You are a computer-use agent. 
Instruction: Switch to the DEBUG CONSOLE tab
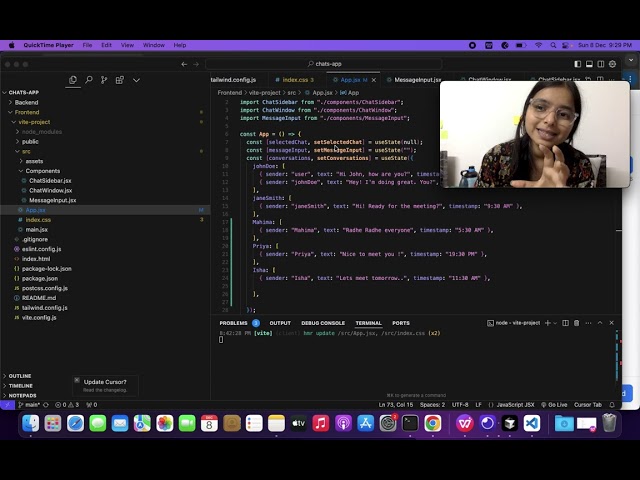323,323
